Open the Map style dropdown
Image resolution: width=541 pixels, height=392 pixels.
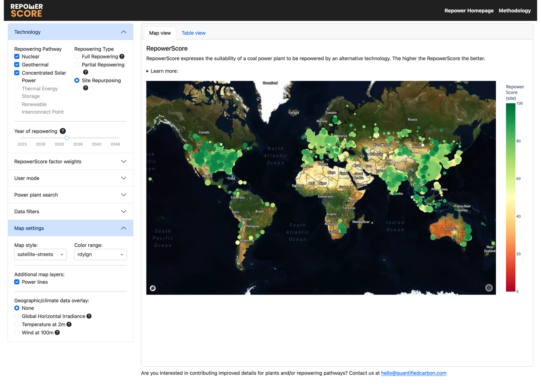pyautogui.click(x=40, y=255)
